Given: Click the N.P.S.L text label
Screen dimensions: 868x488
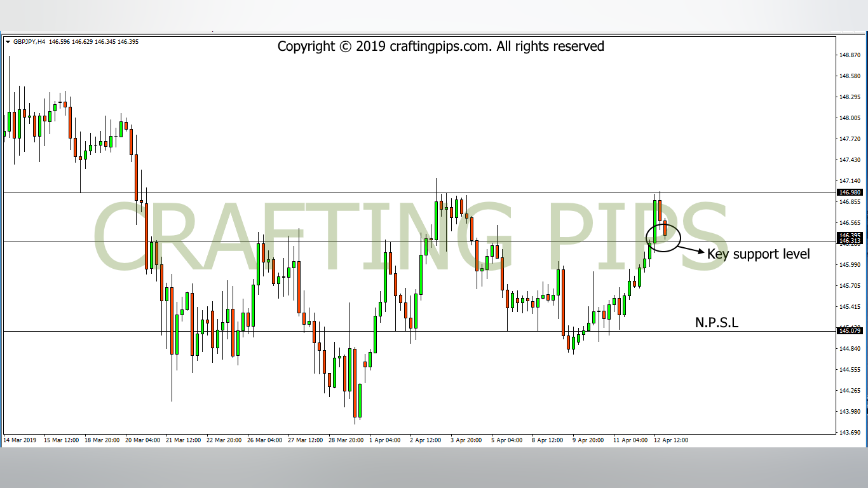Looking at the screenshot, I should pos(717,323).
